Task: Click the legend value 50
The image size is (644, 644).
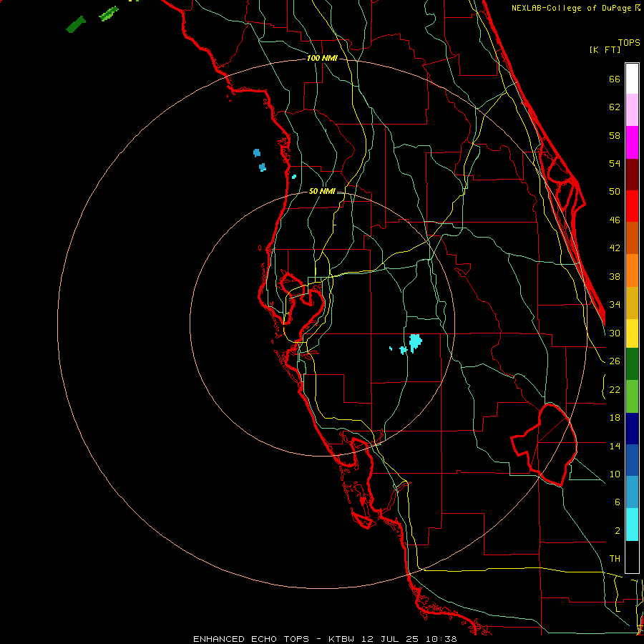Action: (615, 192)
